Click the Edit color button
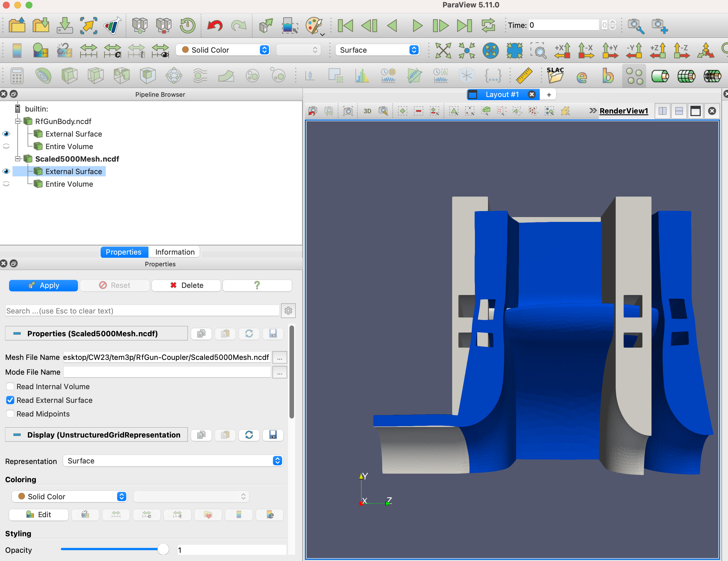Image resolution: width=728 pixels, height=561 pixels. (38, 515)
